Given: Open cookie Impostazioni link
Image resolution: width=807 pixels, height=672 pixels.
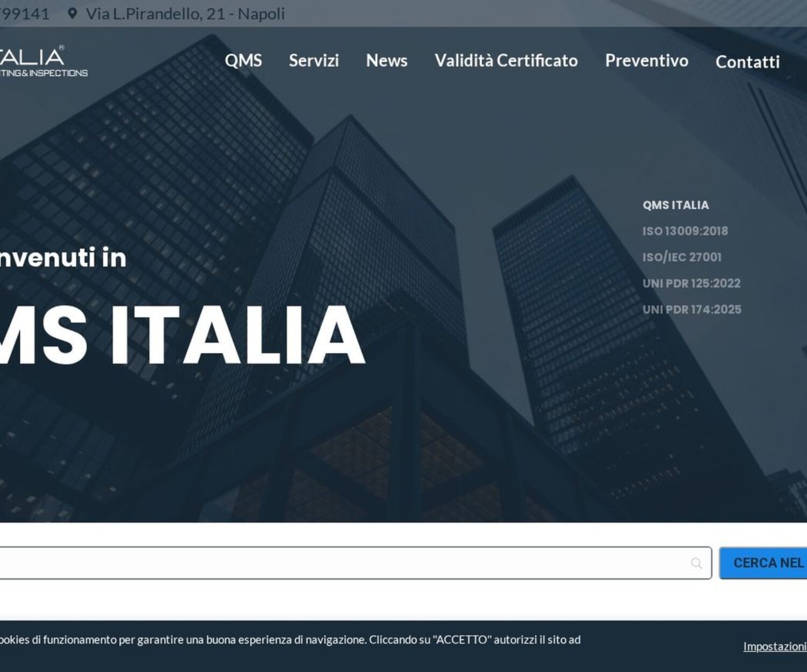Looking at the screenshot, I should (x=775, y=646).
